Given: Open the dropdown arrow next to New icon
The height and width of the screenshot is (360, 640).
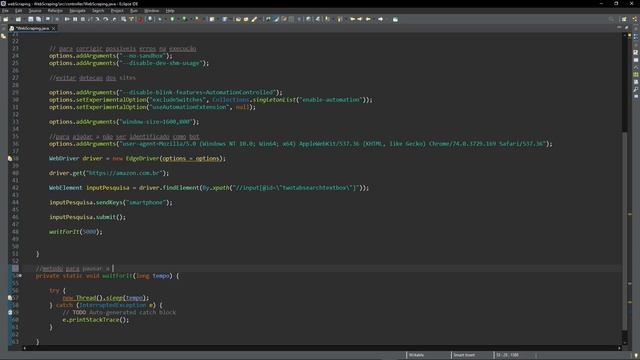Looking at the screenshot, I should [11, 19].
